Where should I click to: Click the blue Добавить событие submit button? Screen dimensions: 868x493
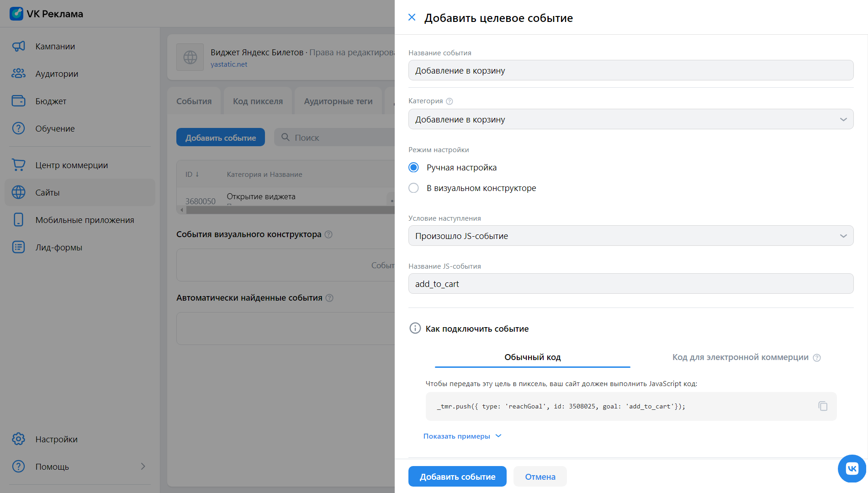coord(457,477)
